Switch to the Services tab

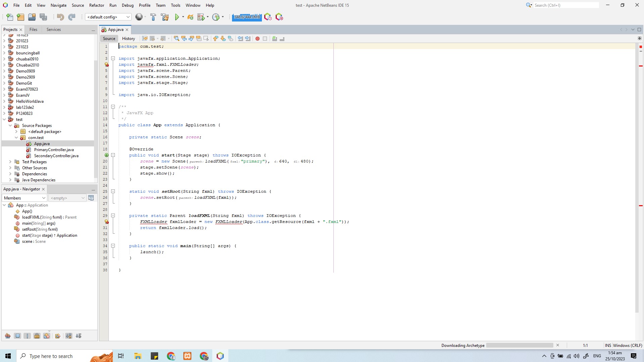coord(54,30)
